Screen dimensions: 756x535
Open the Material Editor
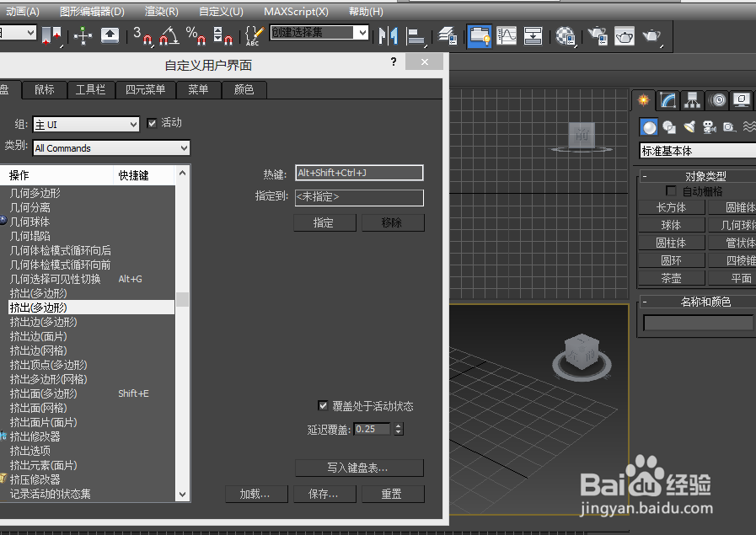(x=566, y=36)
